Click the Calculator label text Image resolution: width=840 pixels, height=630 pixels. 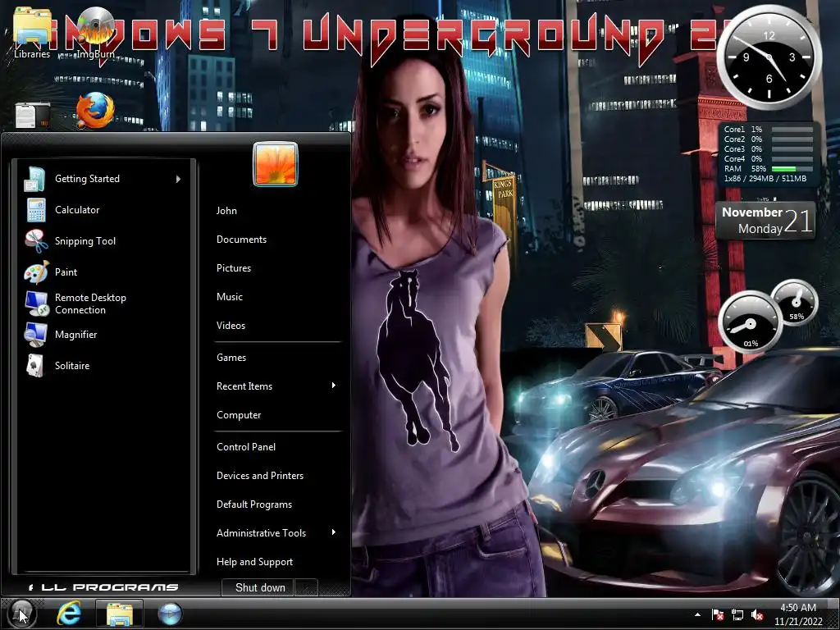tap(77, 210)
